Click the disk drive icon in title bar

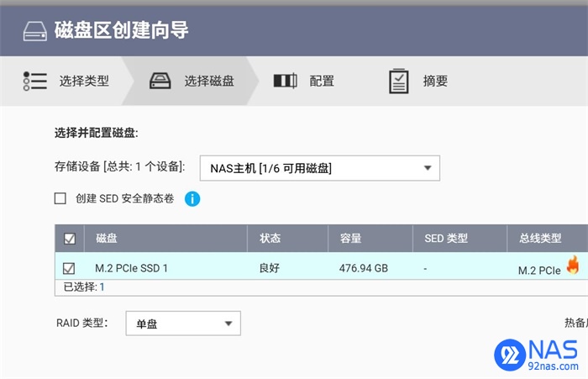(x=35, y=31)
